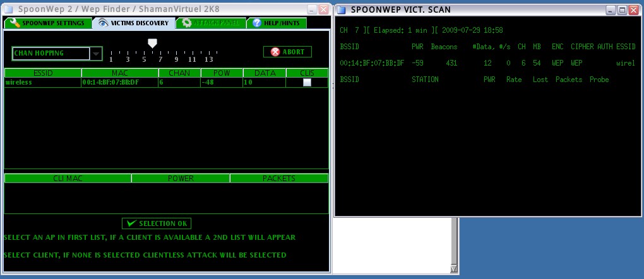The height and width of the screenshot is (279, 644).
Task: Minimize the SPOONWEP VICT. SCAN window
Action: coord(612,10)
